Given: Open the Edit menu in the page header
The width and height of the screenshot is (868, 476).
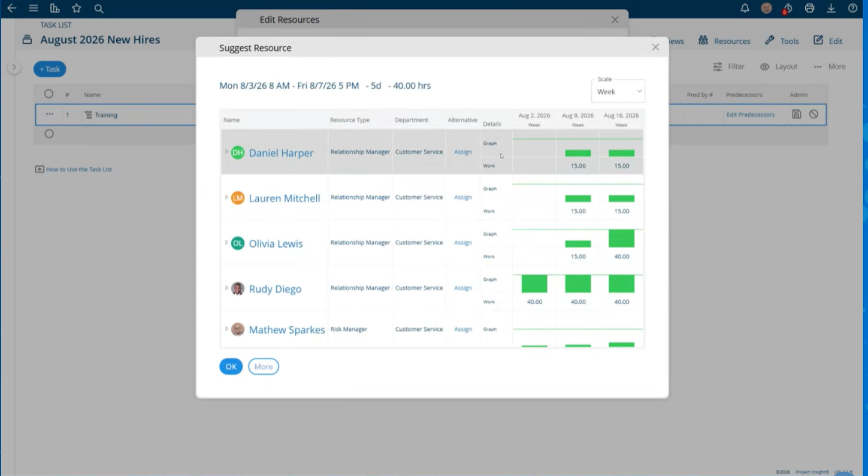Looking at the screenshot, I should pyautogui.click(x=828, y=41).
